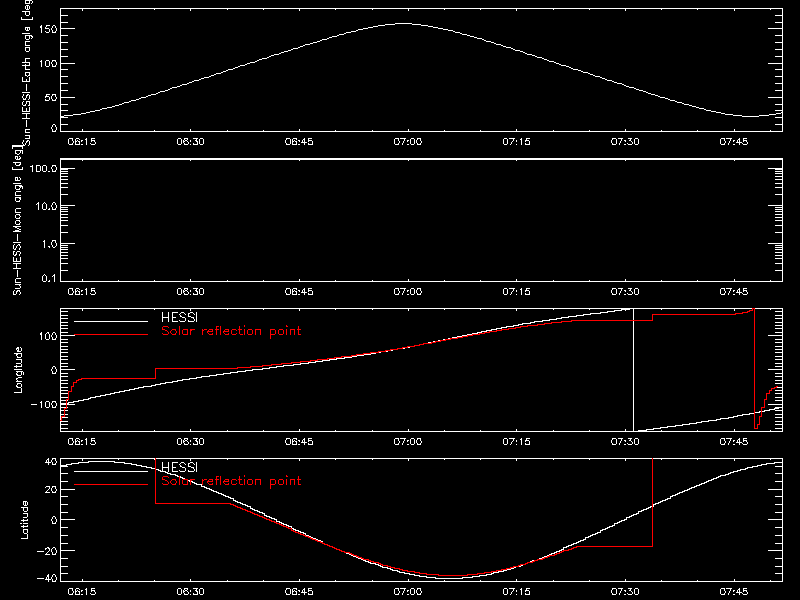Click 07:45 time label under Latitude plot

734,591
